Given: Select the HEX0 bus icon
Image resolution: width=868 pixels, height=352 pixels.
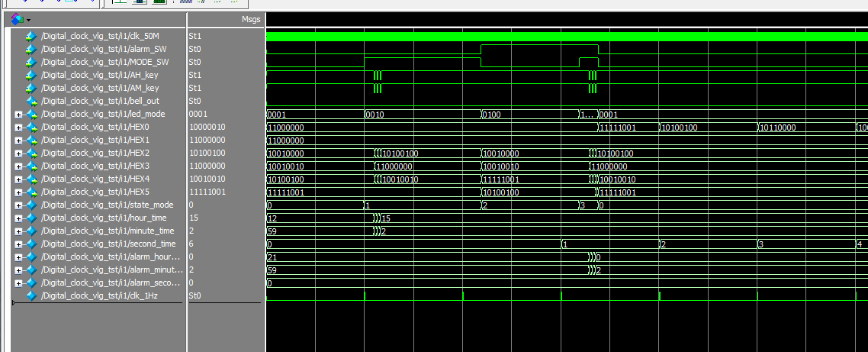Looking at the screenshot, I should pos(31,127).
